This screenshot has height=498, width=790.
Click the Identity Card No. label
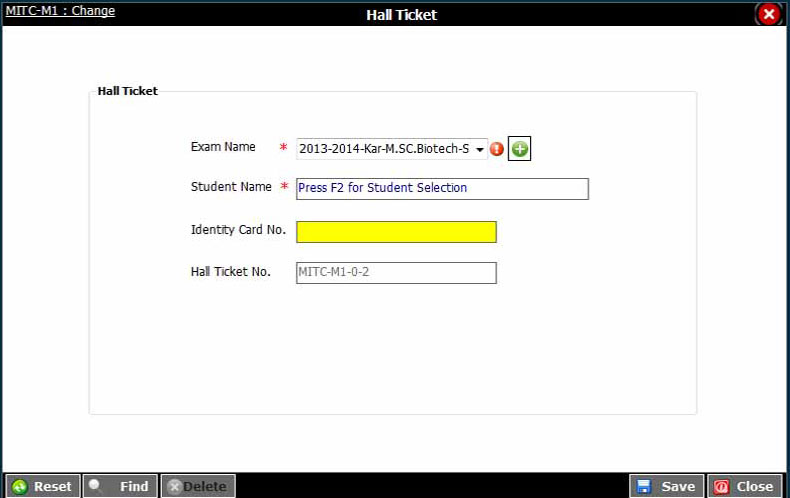tap(238, 230)
